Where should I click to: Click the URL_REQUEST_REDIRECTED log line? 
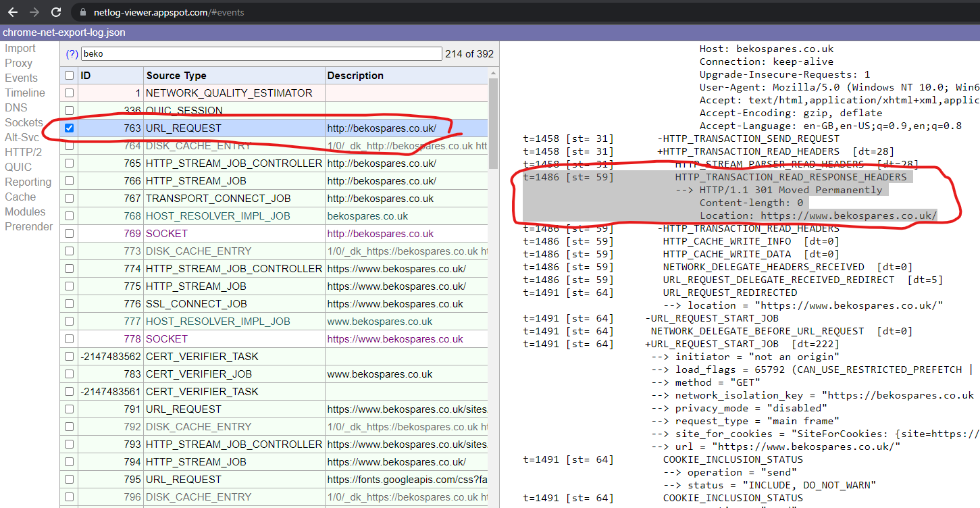[730, 293]
